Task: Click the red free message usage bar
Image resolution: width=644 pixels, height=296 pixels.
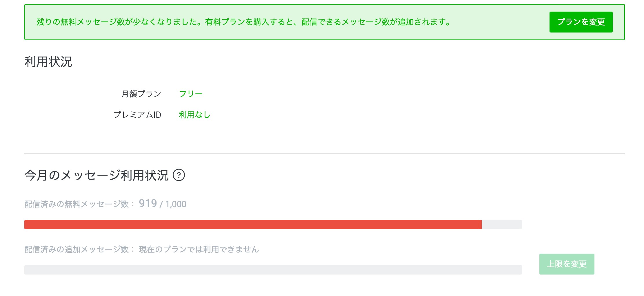Action: 253,225
